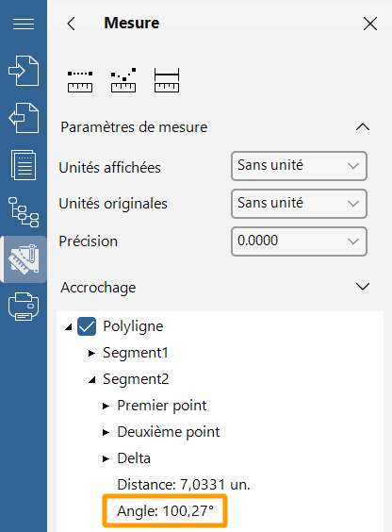Click the 'Angle: 100,27°' value
Screen dimensions: 392x532
[x=165, y=511]
